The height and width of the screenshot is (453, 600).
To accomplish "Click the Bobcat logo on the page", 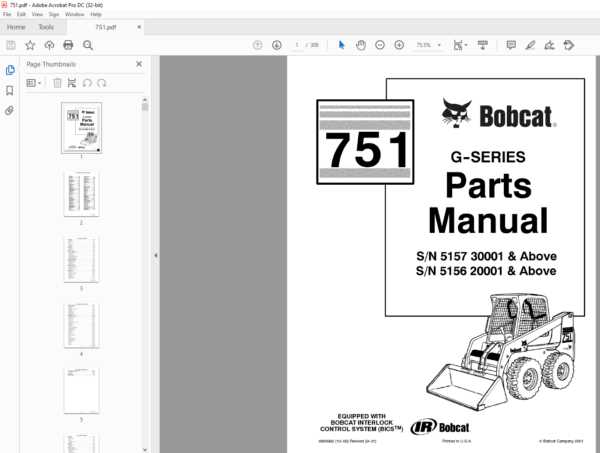I will click(499, 114).
